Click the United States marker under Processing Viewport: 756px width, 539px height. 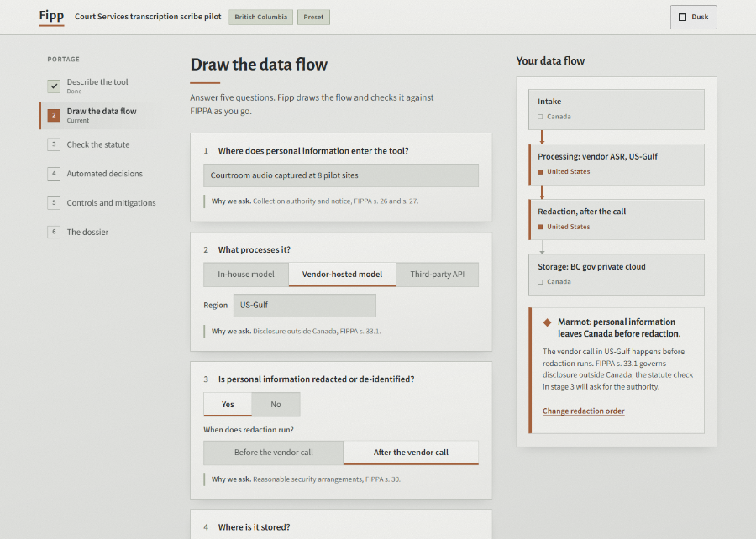(x=540, y=172)
